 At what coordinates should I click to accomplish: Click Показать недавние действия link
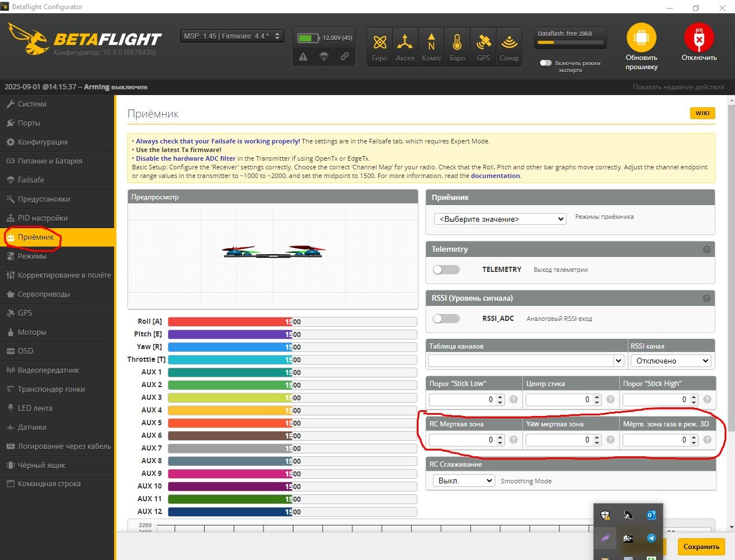(678, 87)
